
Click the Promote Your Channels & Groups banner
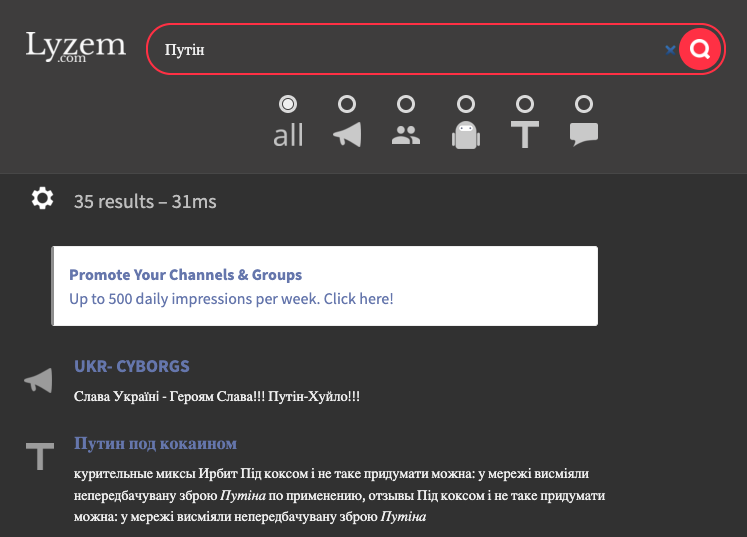324,286
